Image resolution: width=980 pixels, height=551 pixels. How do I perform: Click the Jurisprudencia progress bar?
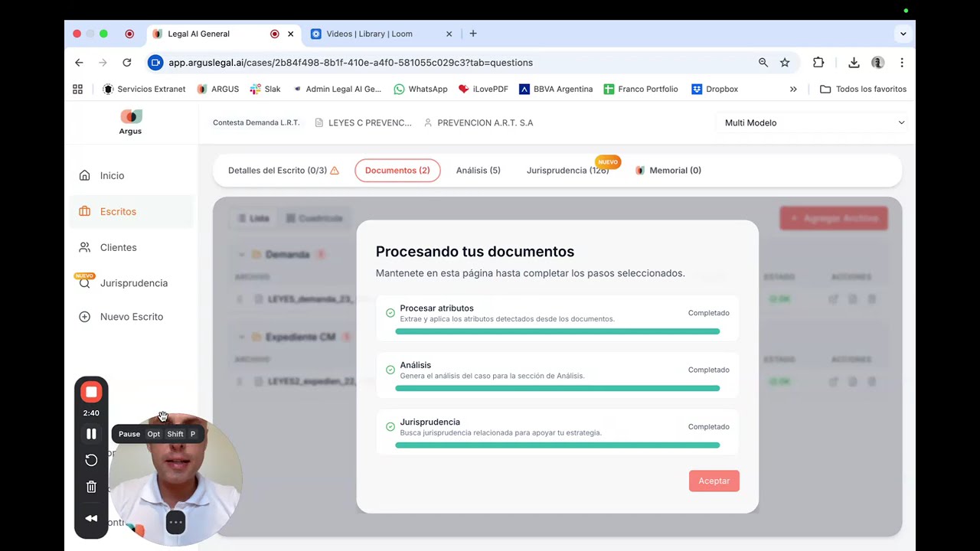[x=557, y=445]
